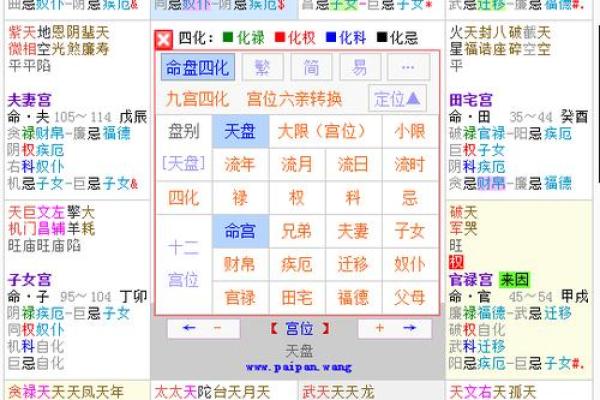Click the minus − stepper button

[217, 328]
